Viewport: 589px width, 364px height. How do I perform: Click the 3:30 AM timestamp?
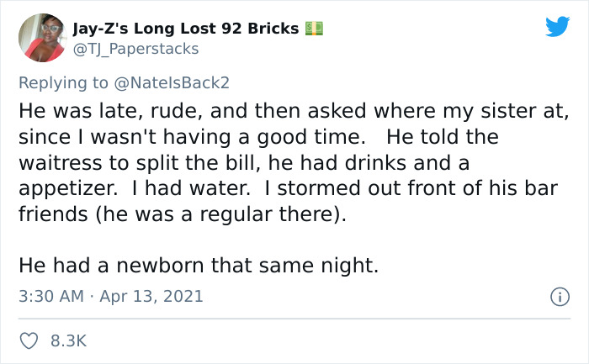(x=50, y=297)
